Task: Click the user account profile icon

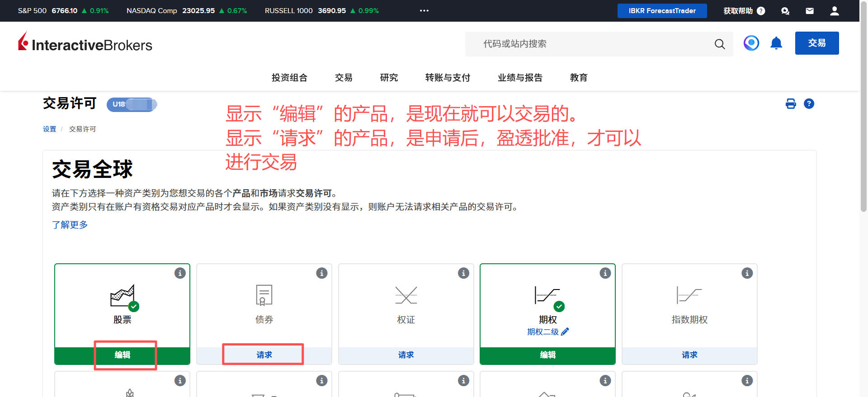Action: click(x=835, y=11)
